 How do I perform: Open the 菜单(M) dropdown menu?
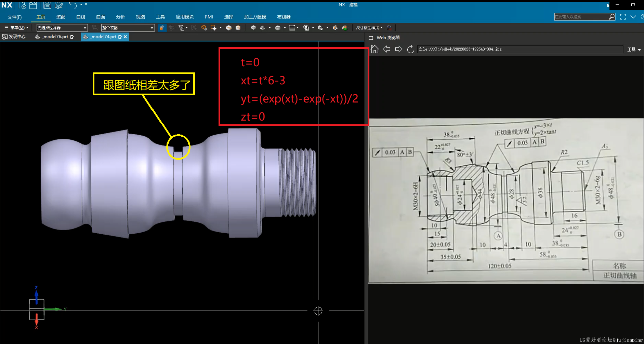(x=16, y=28)
